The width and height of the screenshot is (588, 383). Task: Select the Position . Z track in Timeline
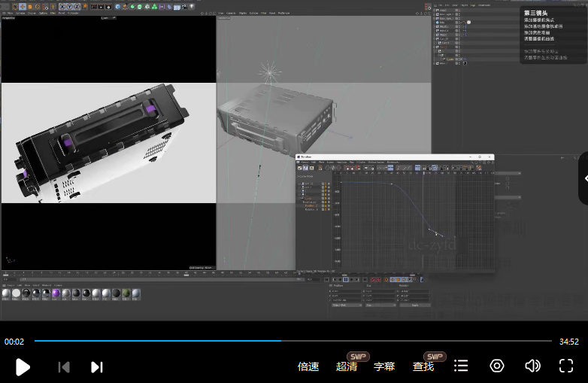(310, 205)
